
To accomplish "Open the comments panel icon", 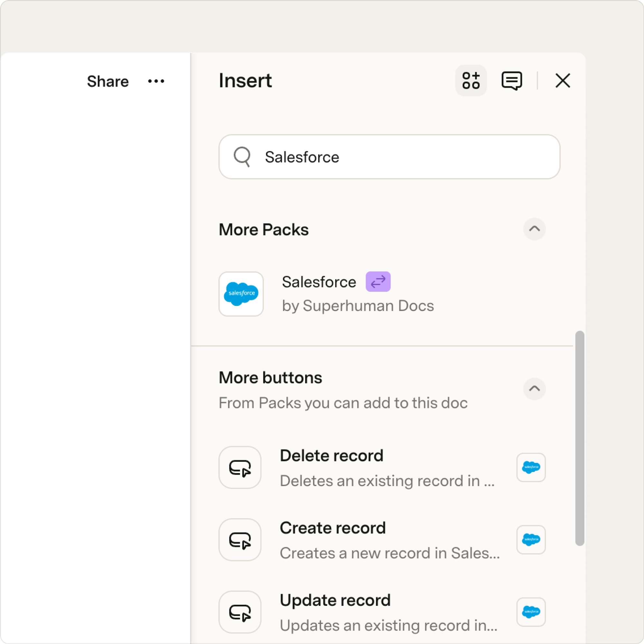I will point(512,80).
